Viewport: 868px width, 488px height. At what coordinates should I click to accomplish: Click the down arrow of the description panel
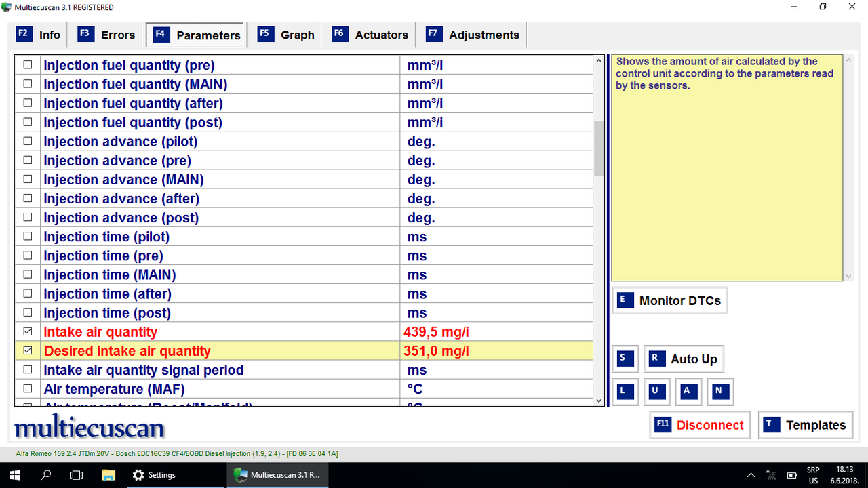(x=848, y=276)
